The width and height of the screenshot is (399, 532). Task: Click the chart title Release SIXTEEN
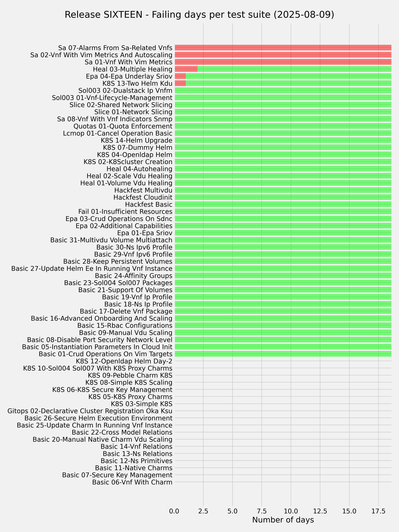pyautogui.click(x=199, y=15)
